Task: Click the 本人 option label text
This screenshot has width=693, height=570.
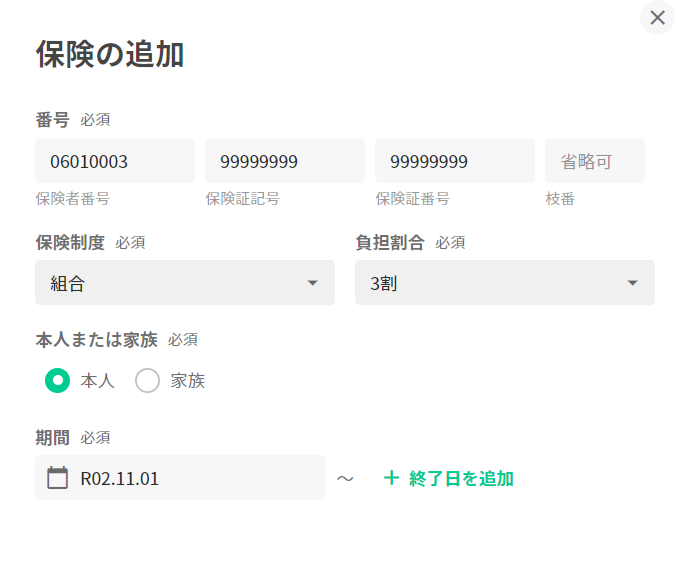Action: 98,381
